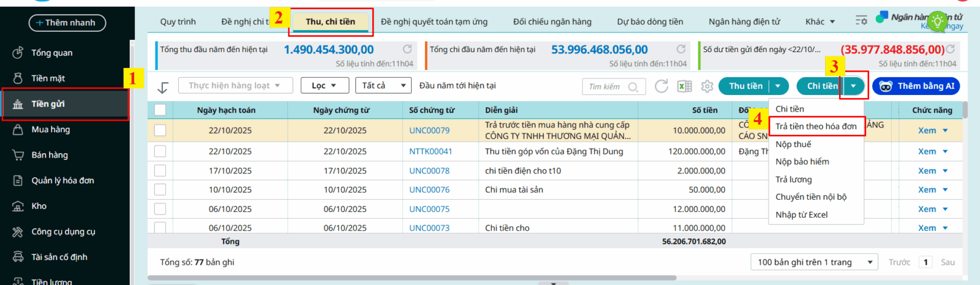Check the row for voucher NTTK00041
This screenshot has width=980, height=285.
[160, 151]
